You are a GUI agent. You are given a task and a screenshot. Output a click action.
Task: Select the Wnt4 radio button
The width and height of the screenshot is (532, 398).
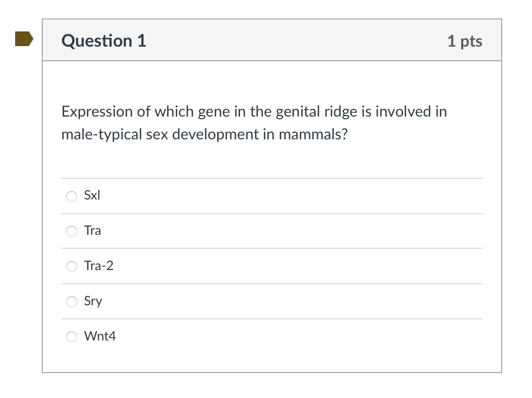72,337
